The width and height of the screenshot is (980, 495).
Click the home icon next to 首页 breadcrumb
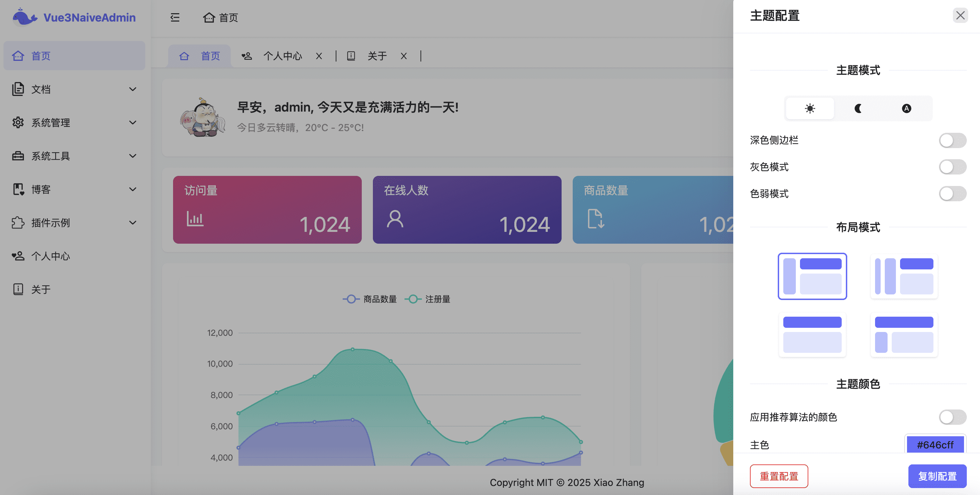(x=209, y=17)
